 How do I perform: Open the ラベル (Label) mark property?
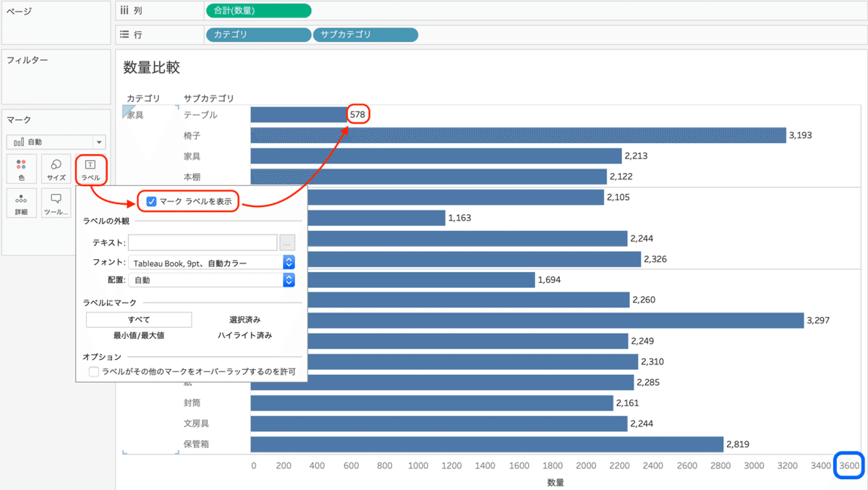tap(90, 168)
